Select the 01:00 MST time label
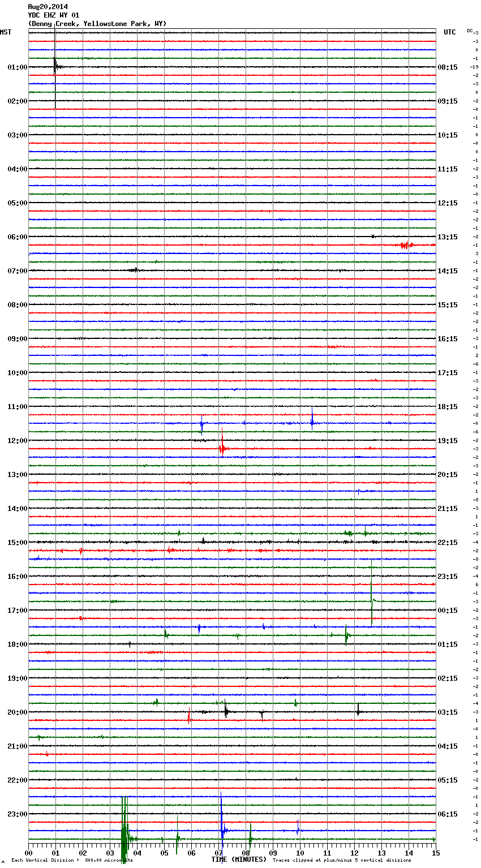Viewport: 481px width, 868px height. pos(17,67)
